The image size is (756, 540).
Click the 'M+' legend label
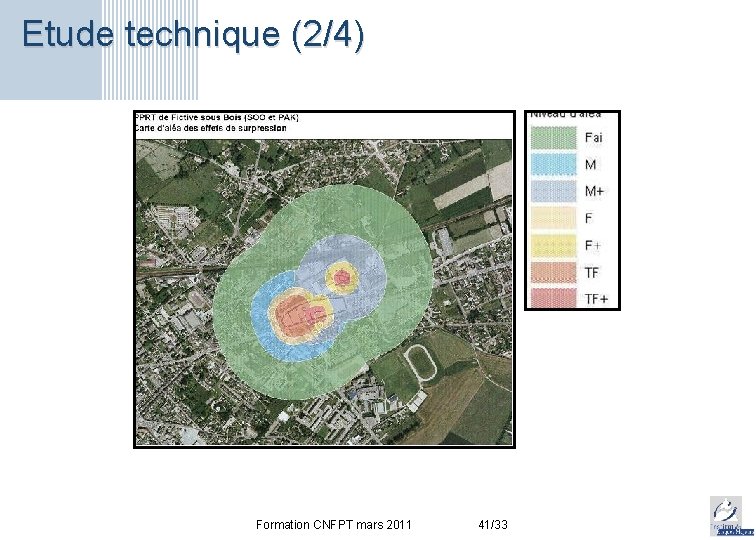[594, 191]
